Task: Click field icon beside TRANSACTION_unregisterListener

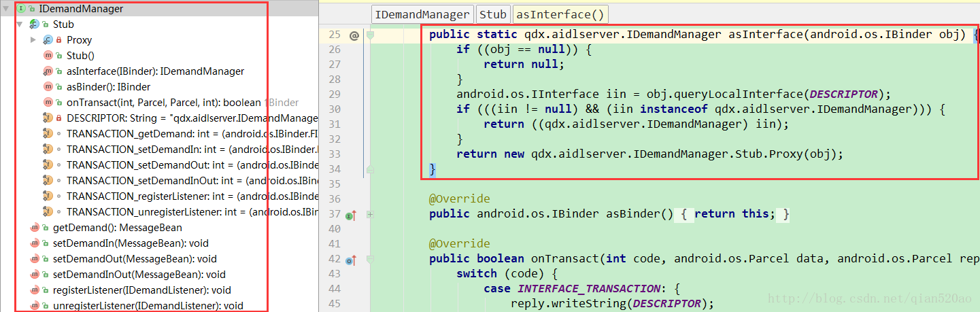Action: click(x=48, y=212)
